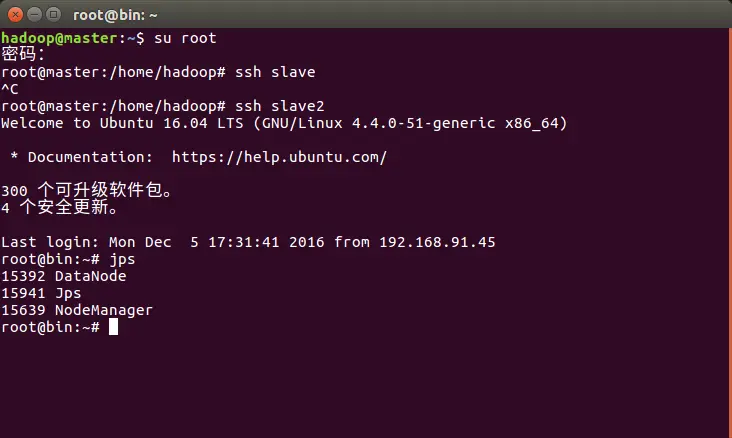
Task: Click the root@bin: ~ title text
Action: pyautogui.click(x=115, y=15)
